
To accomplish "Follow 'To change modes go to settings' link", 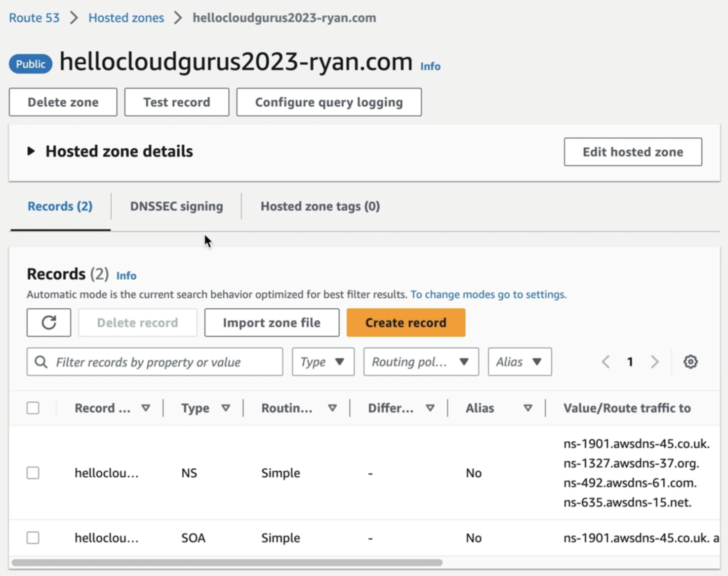I will pyautogui.click(x=488, y=294).
